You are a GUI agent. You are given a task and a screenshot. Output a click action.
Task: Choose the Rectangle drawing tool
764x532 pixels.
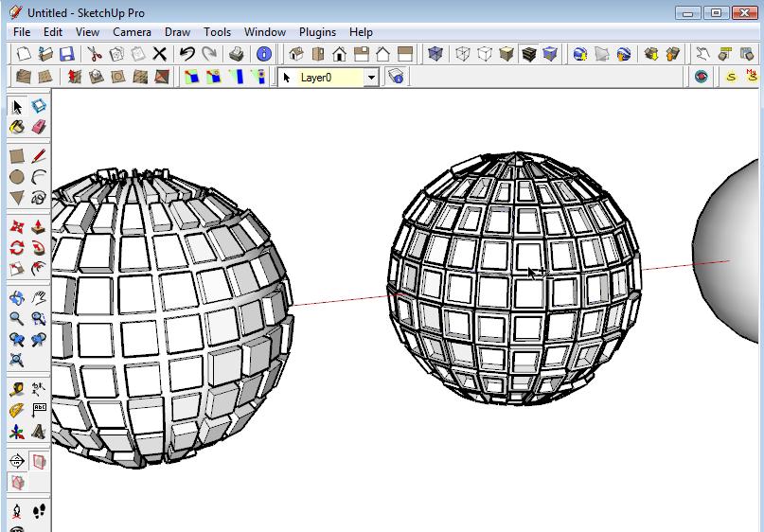pos(17,156)
